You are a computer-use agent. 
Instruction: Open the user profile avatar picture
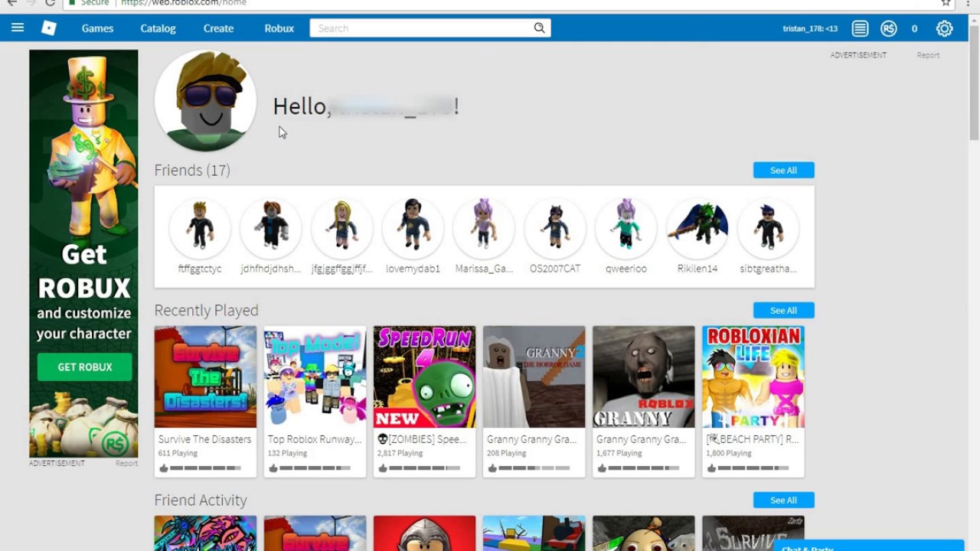pos(205,101)
